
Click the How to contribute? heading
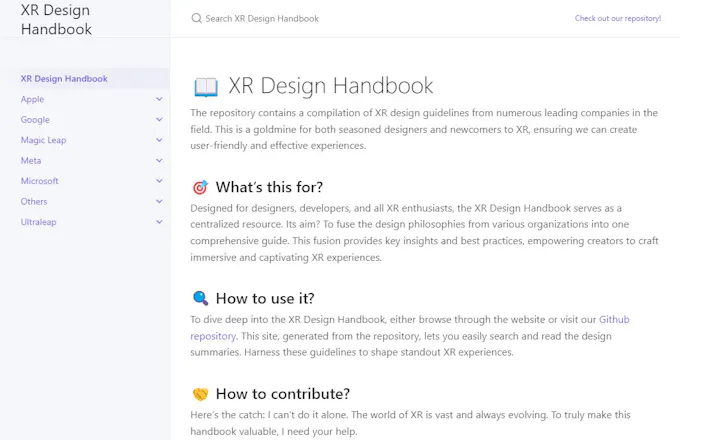[283, 394]
